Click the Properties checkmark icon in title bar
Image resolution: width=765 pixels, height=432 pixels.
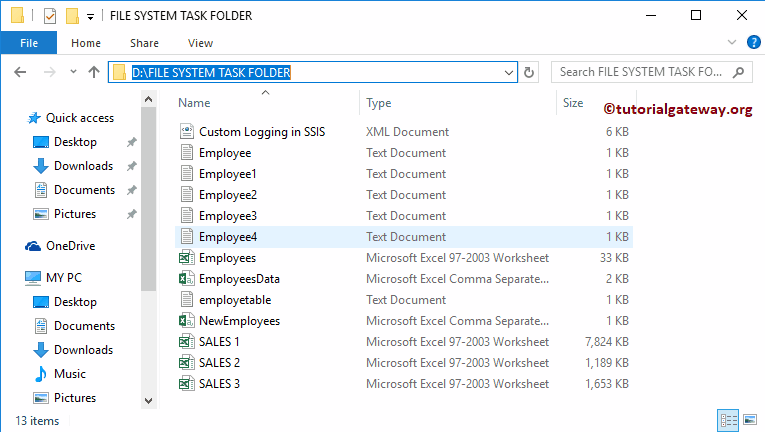[x=50, y=16]
